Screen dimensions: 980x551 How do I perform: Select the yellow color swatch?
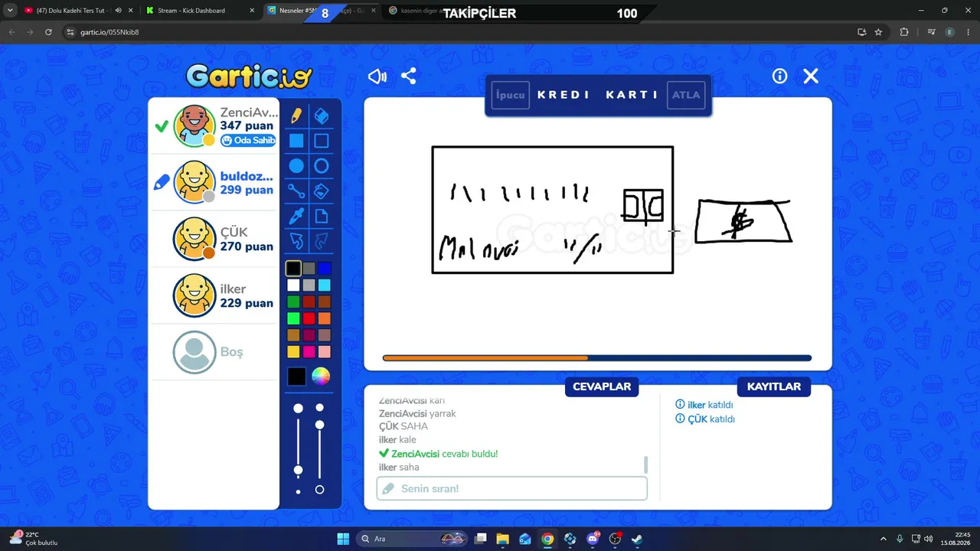(x=293, y=352)
